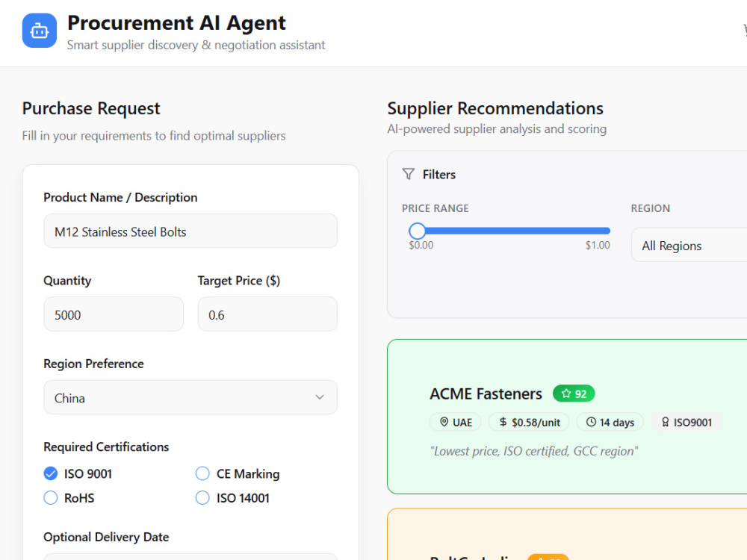747x560 pixels.
Task: Open the ACME Fasteners supplier card
Action: 567,417
